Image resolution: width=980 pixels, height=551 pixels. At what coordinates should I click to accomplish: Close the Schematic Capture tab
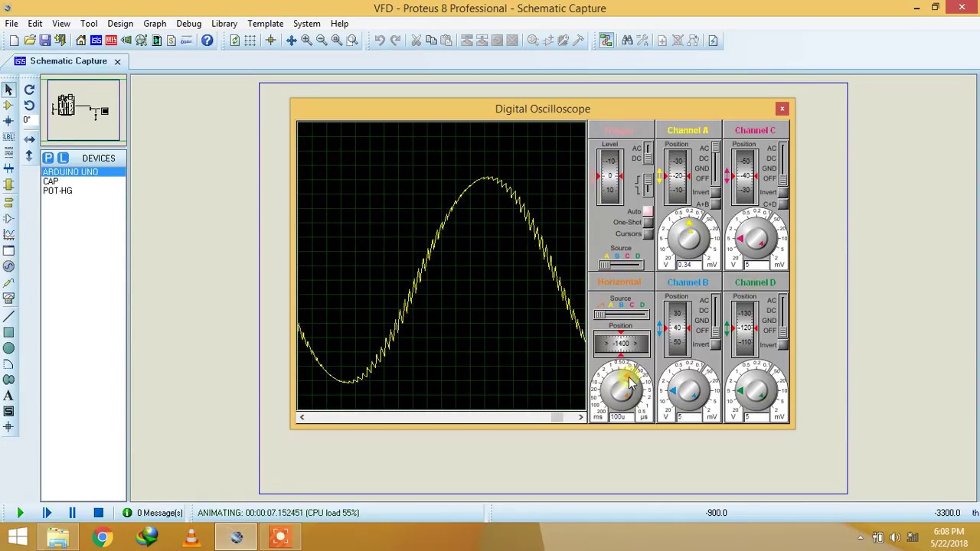pyautogui.click(x=117, y=61)
